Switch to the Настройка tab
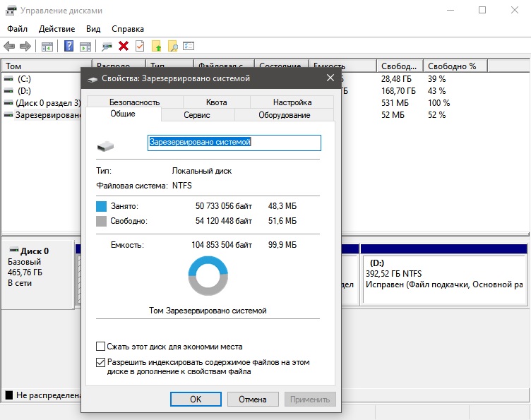 tap(292, 102)
